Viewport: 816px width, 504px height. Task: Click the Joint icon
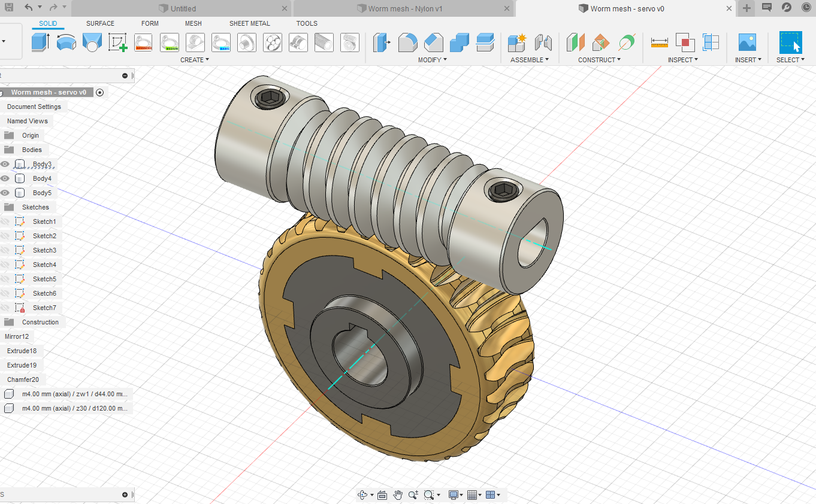[543, 42]
